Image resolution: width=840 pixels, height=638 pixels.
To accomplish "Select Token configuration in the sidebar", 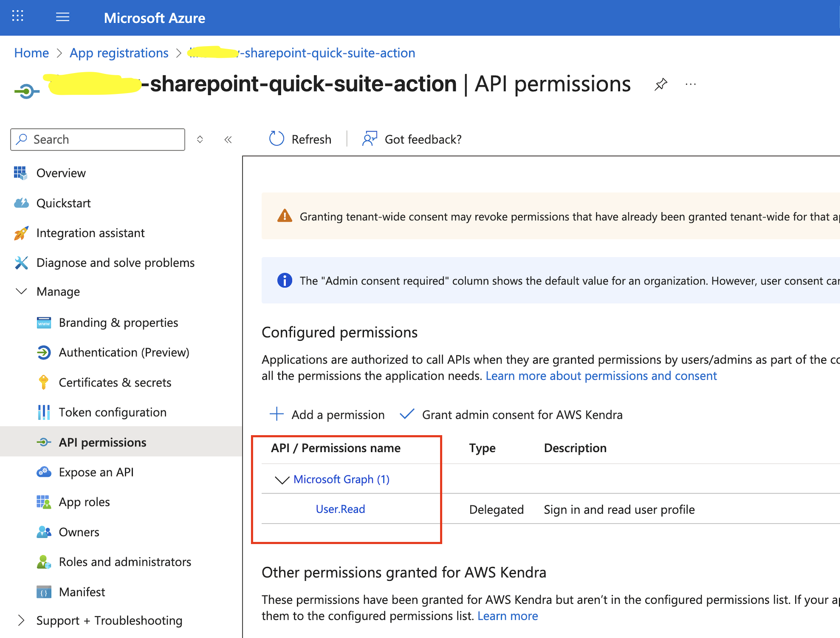I will [113, 412].
